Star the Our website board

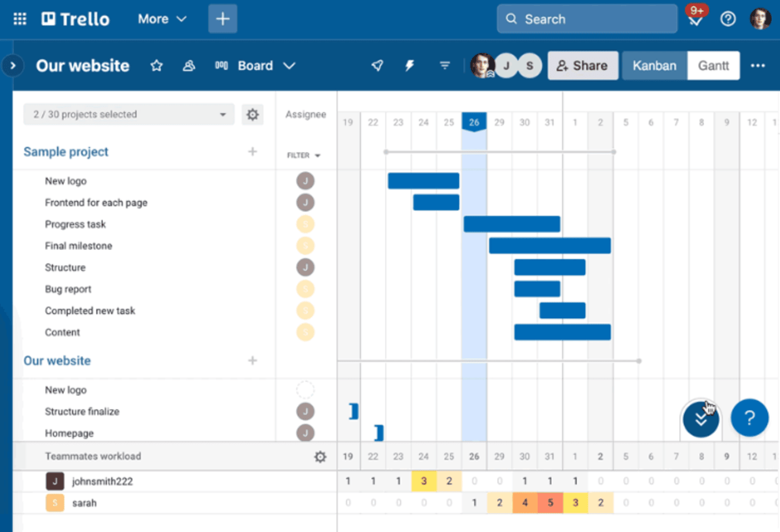pos(157,66)
